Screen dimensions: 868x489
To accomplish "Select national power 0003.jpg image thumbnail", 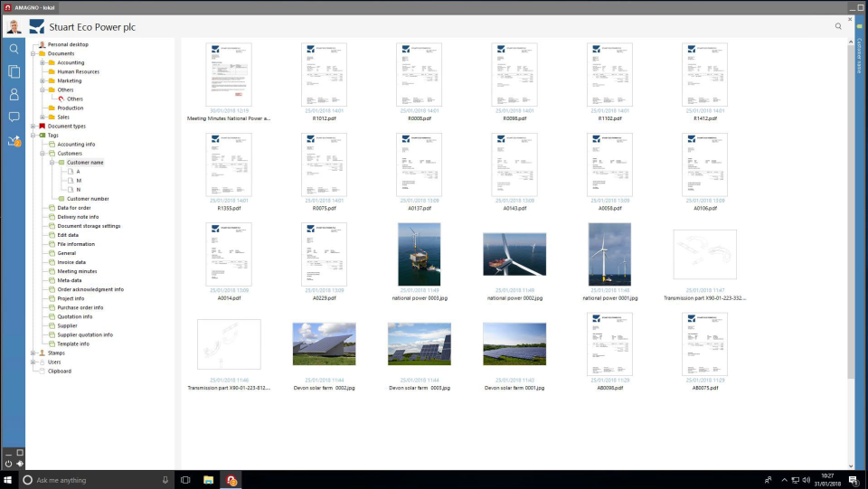I will tap(419, 255).
